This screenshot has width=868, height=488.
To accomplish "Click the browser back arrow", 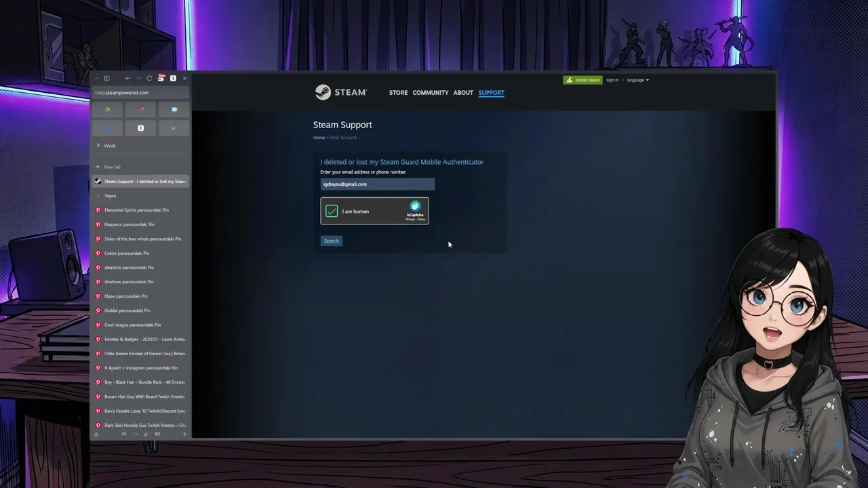I will point(127,78).
